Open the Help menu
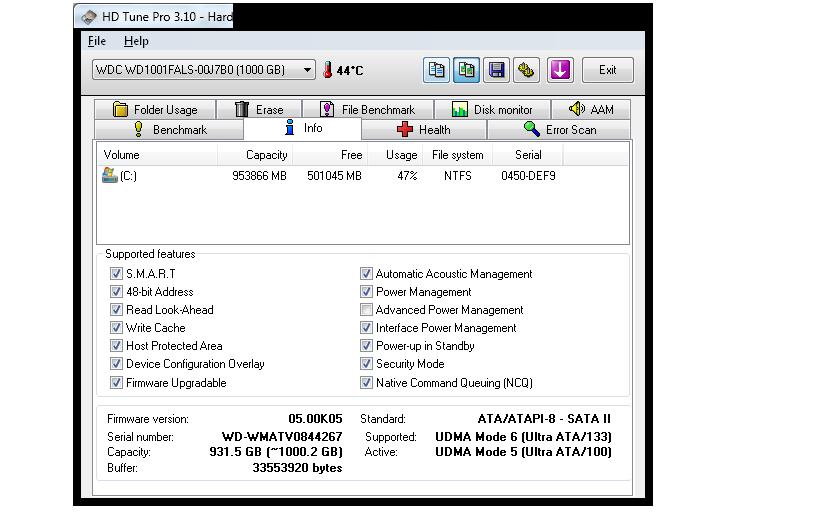The height and width of the screenshot is (525, 840). tap(136, 41)
